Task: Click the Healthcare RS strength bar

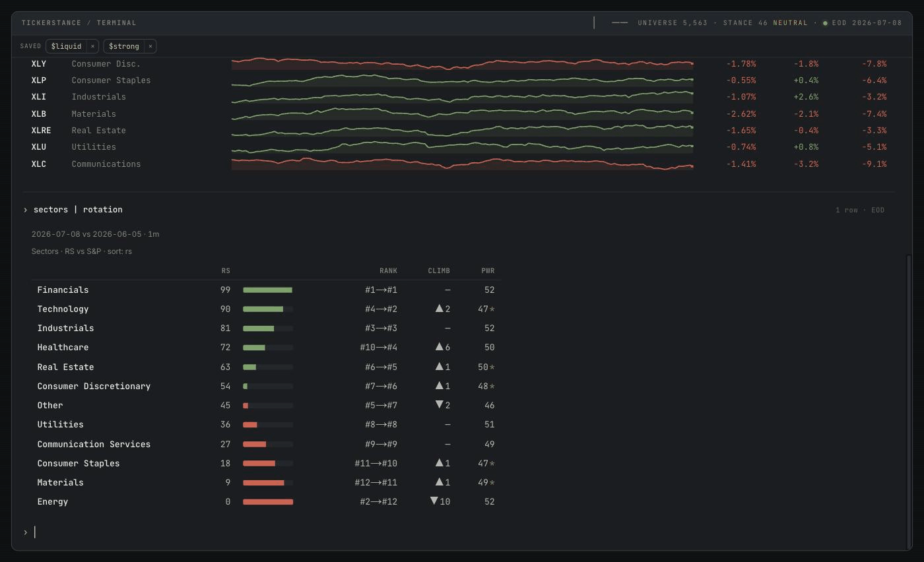Action: click(x=268, y=348)
